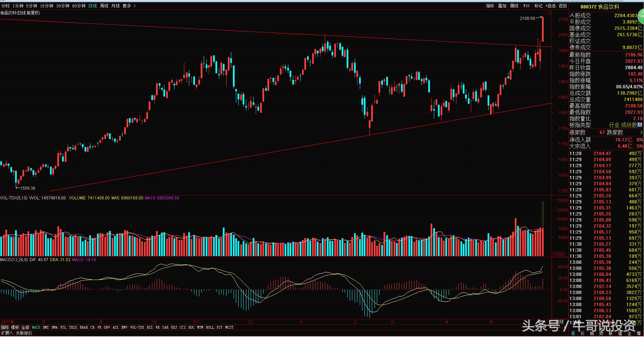Select the TRIX indicator
This screenshot has width=644, height=337.
pos(73,327)
